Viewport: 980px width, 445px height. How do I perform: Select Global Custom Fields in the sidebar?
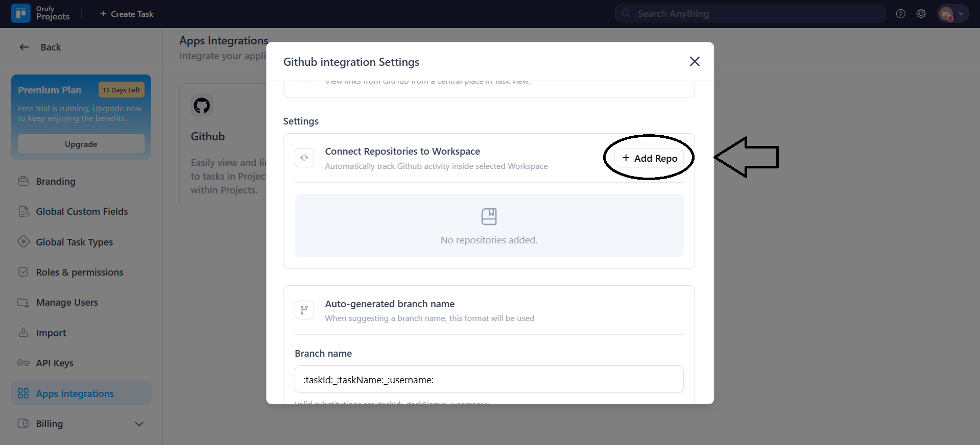tap(82, 211)
